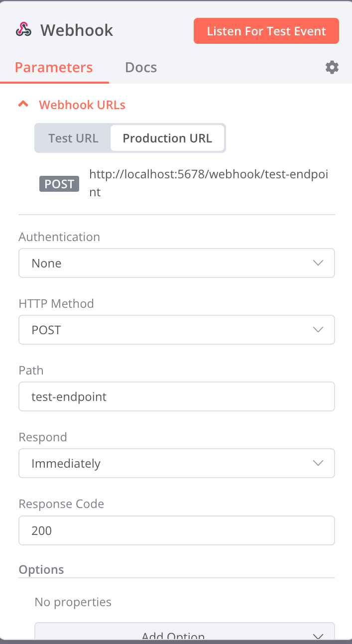This screenshot has height=644, width=352.
Task: Focus the Response Code field
Action: pyautogui.click(x=176, y=530)
